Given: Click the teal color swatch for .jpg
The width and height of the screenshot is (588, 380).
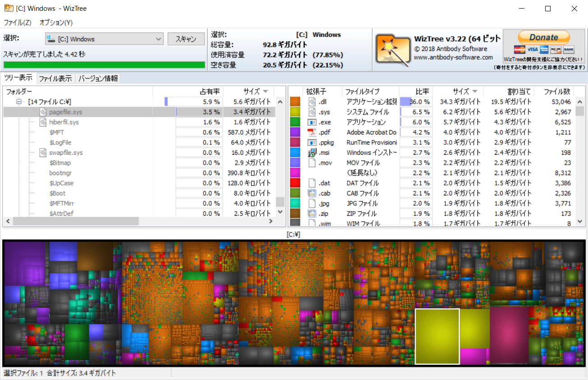Looking at the screenshot, I should coord(295,204).
